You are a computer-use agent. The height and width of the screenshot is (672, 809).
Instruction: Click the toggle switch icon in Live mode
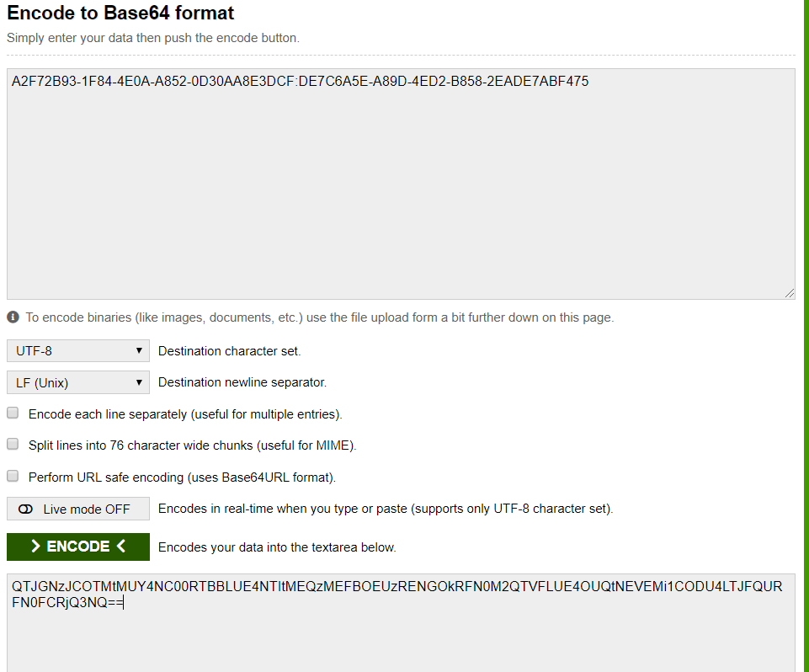pos(25,509)
